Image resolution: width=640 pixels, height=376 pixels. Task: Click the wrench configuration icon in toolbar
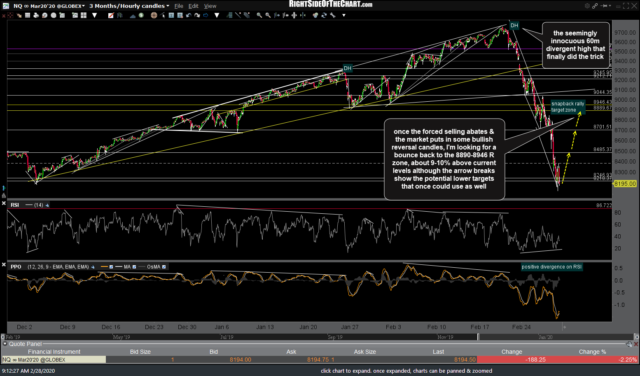[x=332, y=15]
